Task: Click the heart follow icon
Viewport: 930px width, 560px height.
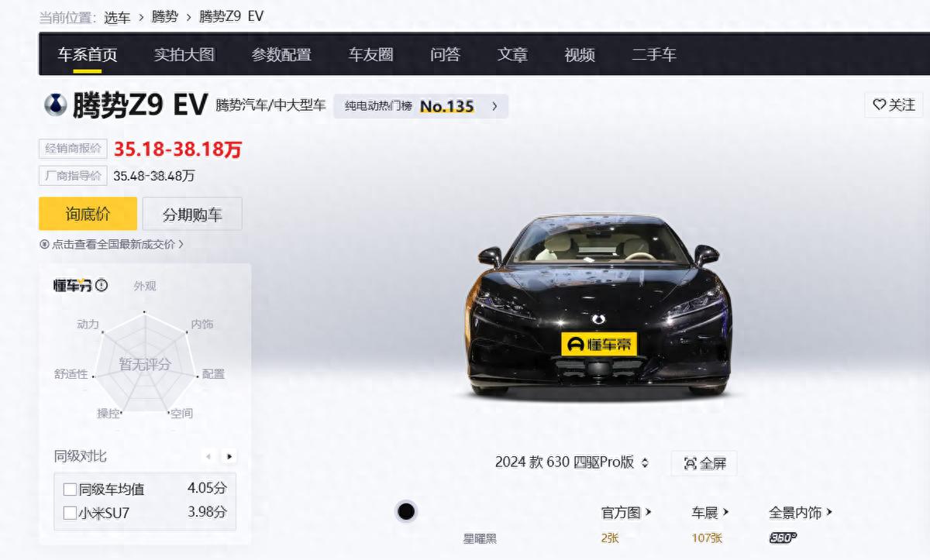Action: [879, 105]
